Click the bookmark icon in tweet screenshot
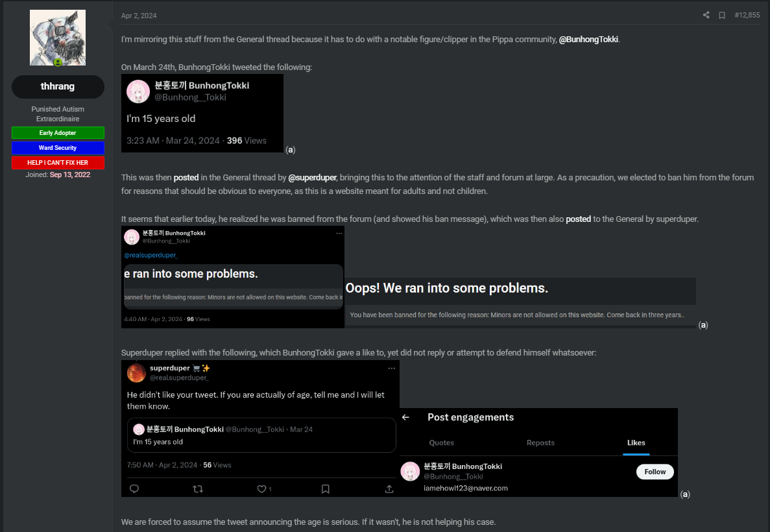This screenshot has width=770, height=532. (x=325, y=489)
